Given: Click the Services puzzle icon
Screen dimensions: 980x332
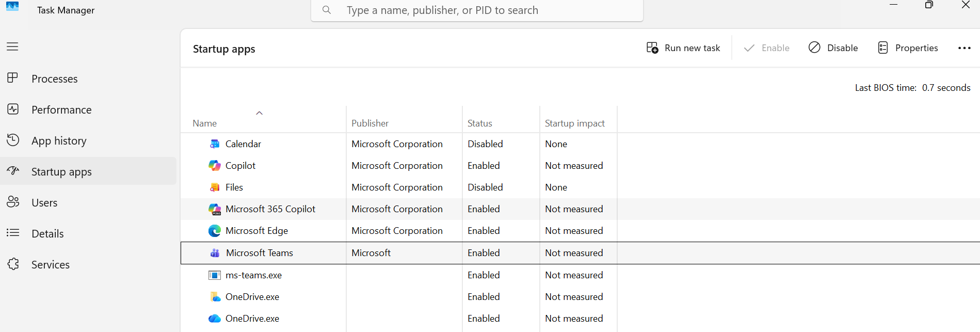Looking at the screenshot, I should tap(13, 264).
